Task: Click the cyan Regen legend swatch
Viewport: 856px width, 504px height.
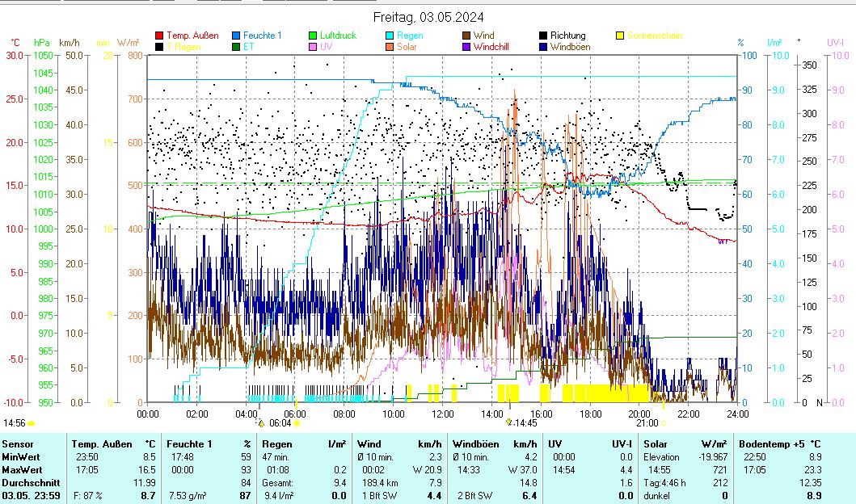Action: click(390, 36)
